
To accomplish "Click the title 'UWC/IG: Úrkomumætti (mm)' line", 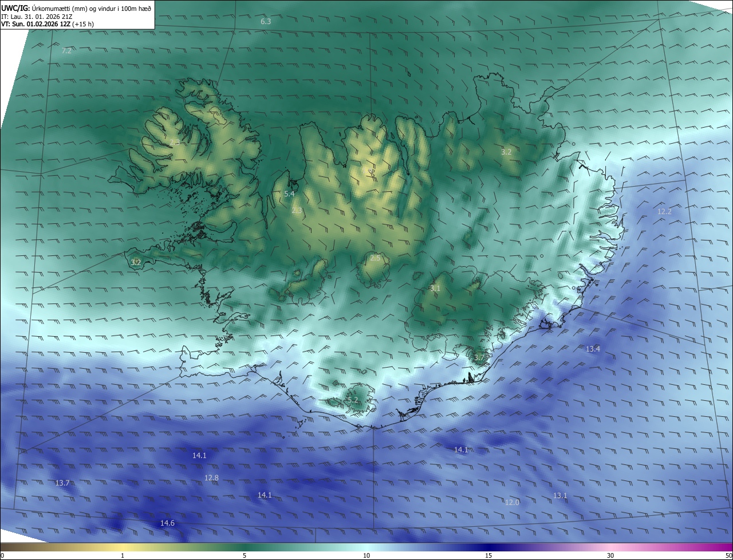I will pyautogui.click(x=76, y=8).
